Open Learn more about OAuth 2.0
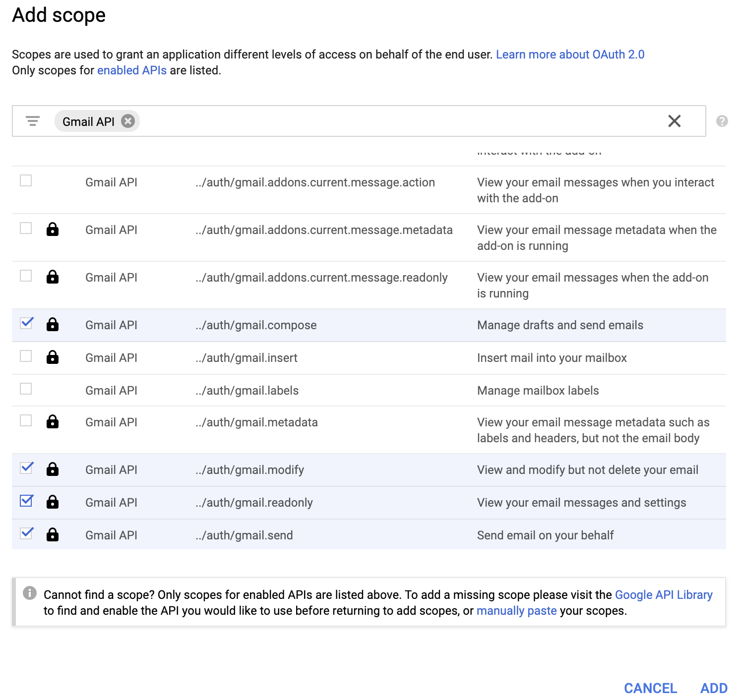Viewport: 739px width, 700px height. [570, 55]
